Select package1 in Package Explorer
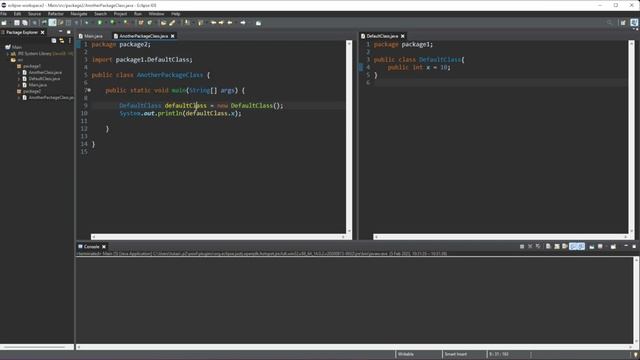Viewport: 640px width, 360px height. (x=31, y=66)
